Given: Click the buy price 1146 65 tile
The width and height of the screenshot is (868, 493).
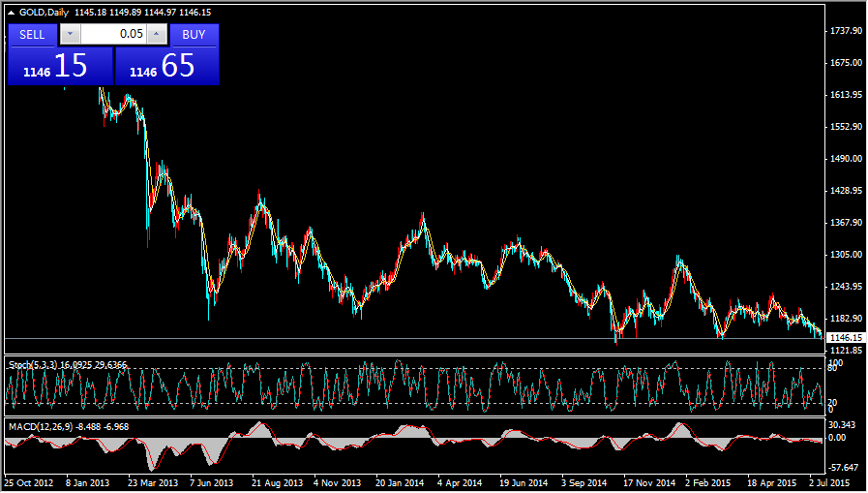Looking at the screenshot, I should 166,66.
